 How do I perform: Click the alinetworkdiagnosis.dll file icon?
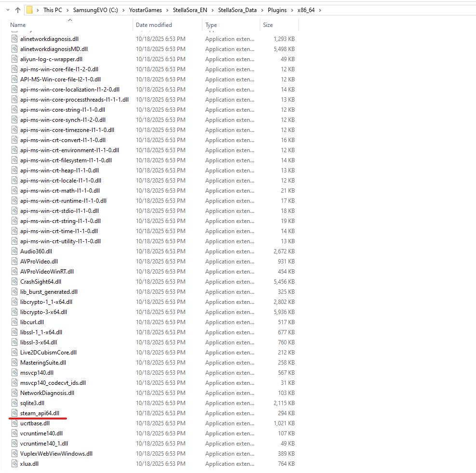click(x=14, y=39)
